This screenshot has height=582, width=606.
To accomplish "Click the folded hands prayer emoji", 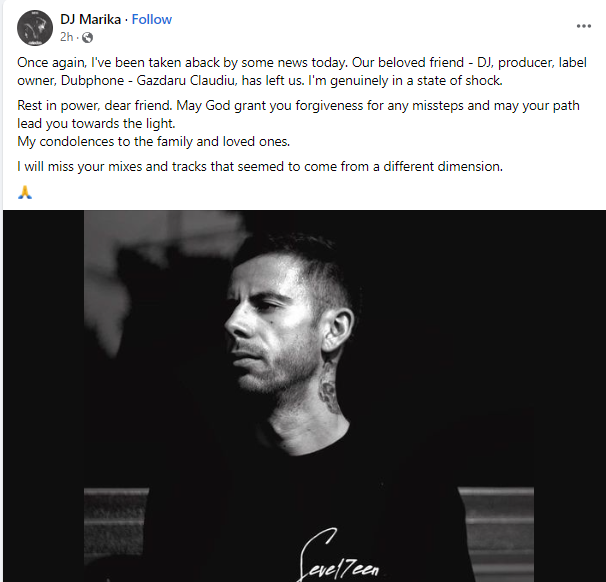I will click(x=25, y=192).
